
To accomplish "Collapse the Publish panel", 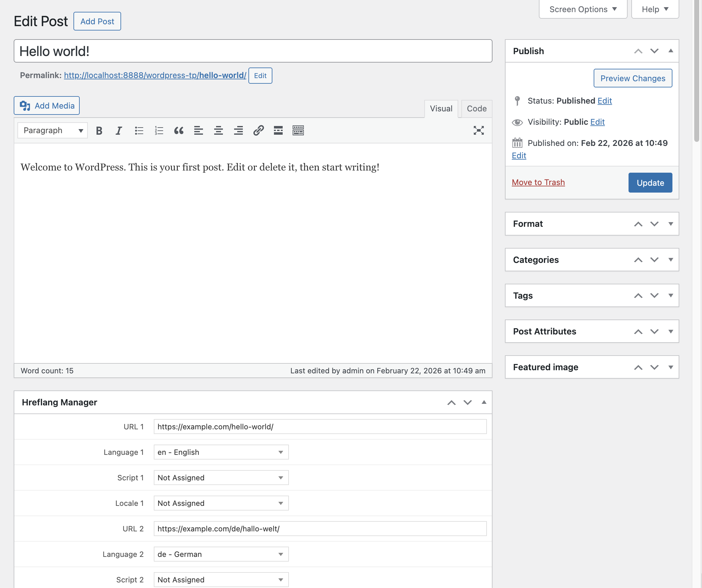I will tap(671, 51).
